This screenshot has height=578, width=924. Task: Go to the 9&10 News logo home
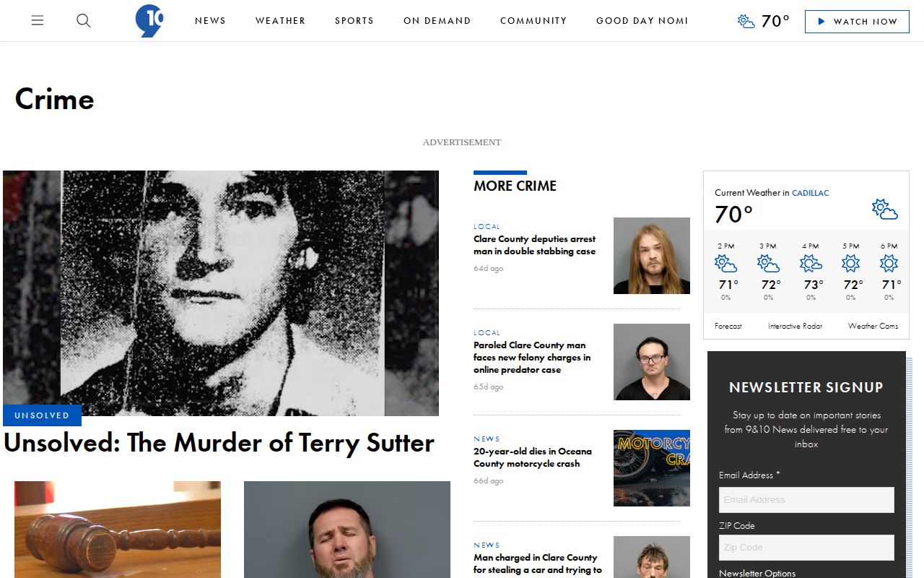tap(149, 21)
